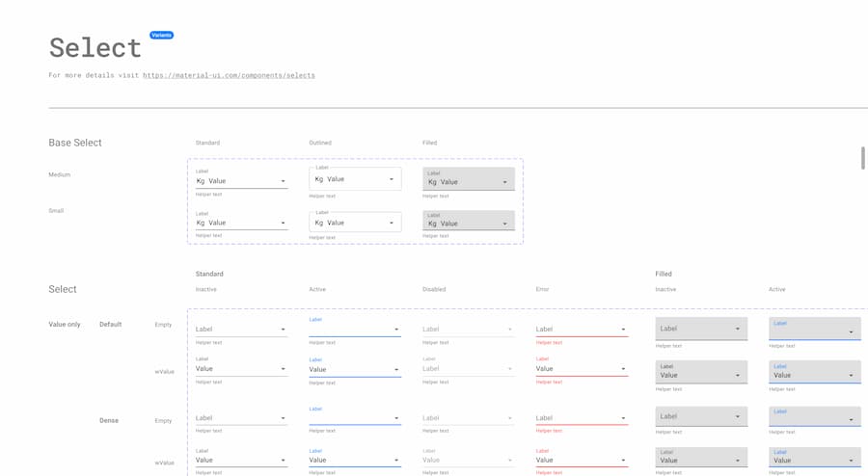The image size is (868, 476).
Task: Open Default Empty Standard Active select
Action: point(354,330)
